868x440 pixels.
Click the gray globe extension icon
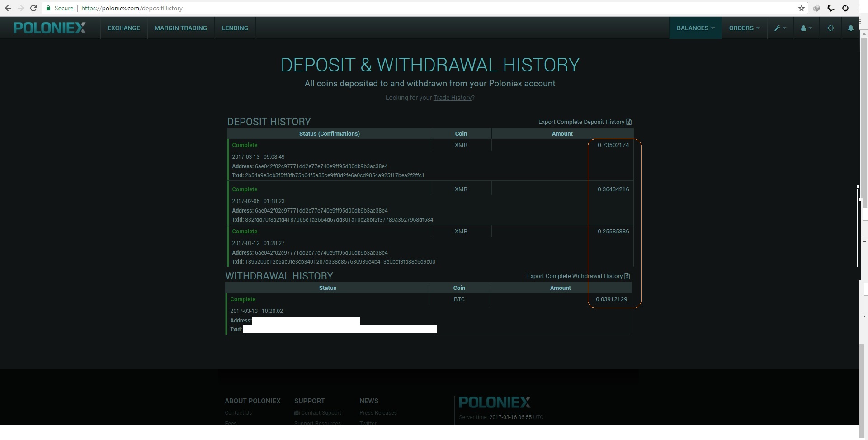(816, 8)
